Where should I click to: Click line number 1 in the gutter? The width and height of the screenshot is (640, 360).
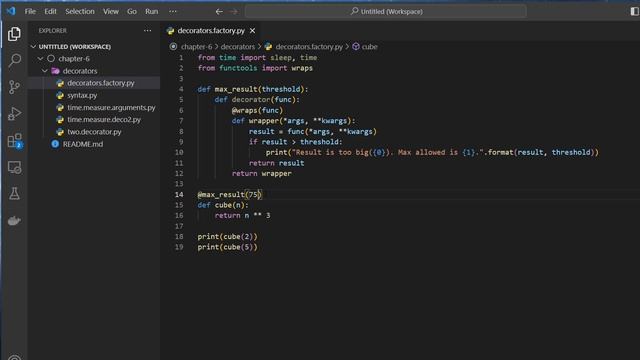181,58
